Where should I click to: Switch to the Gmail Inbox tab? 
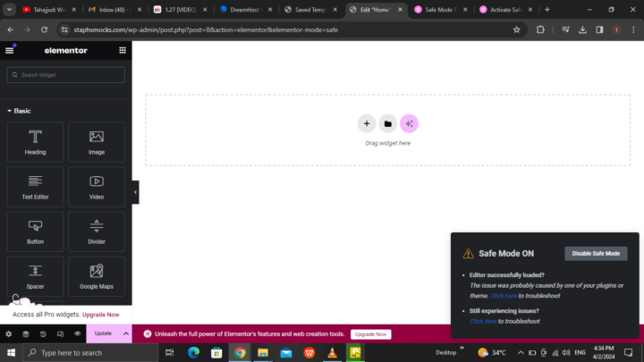pyautogui.click(x=114, y=10)
